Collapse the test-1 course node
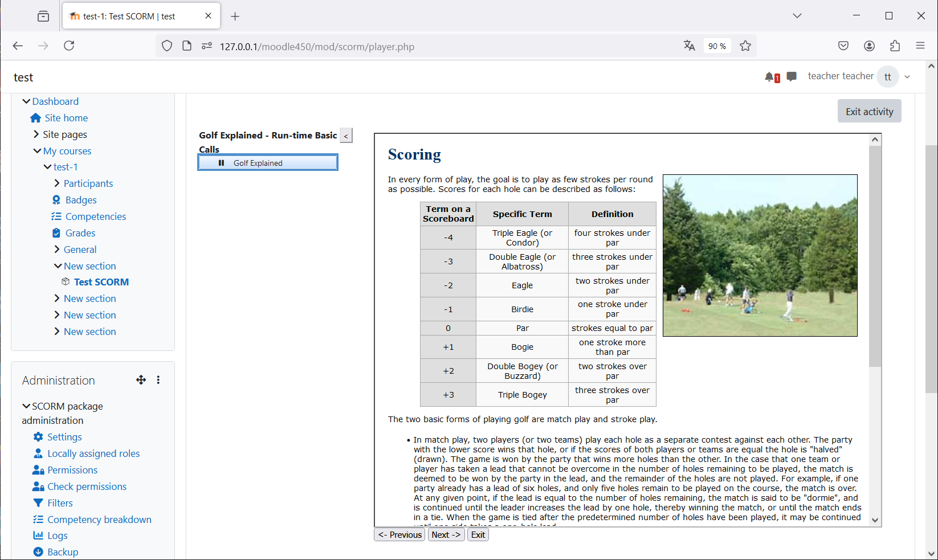 click(x=47, y=167)
